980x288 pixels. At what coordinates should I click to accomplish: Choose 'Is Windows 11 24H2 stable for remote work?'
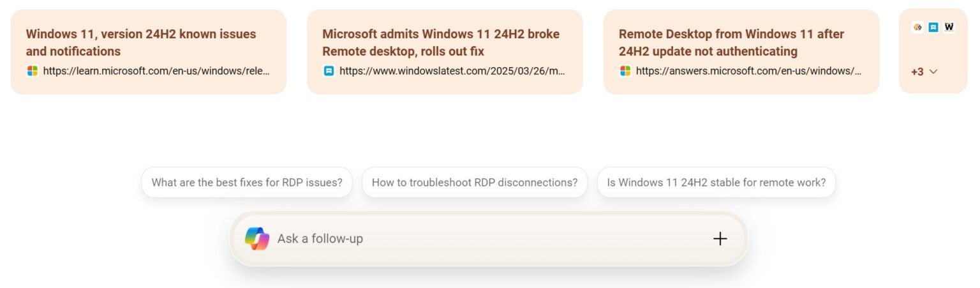pos(716,183)
